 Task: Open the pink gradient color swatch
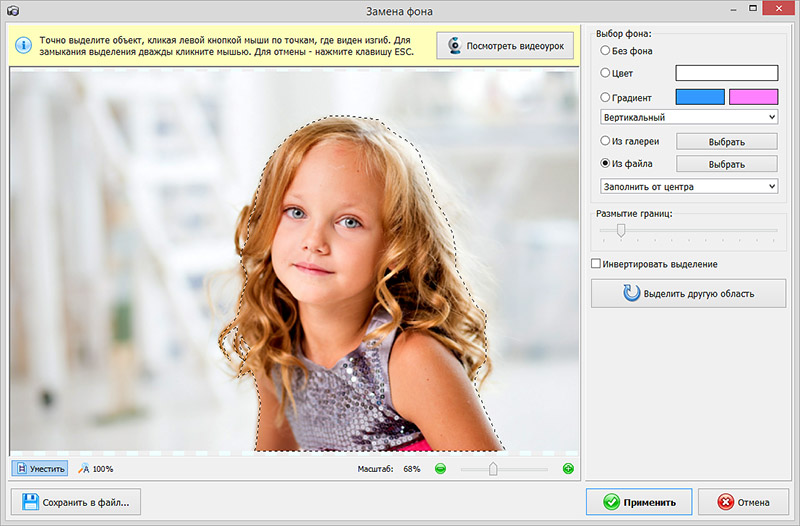pyautogui.click(x=754, y=97)
